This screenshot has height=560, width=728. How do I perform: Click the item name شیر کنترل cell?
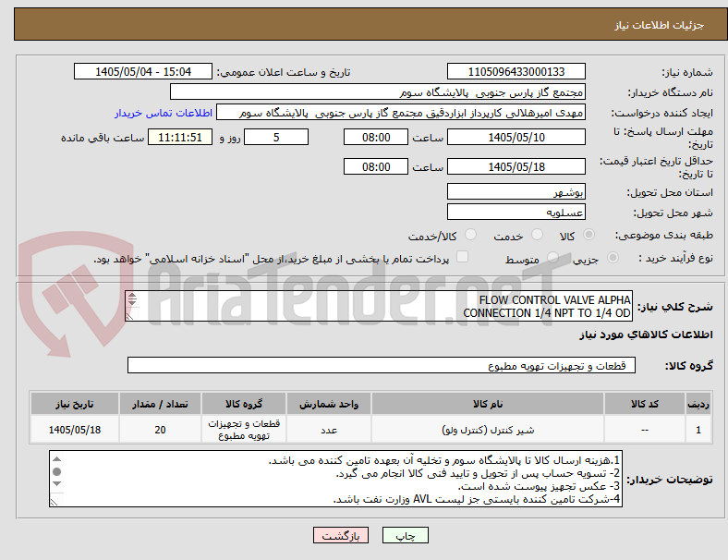[x=488, y=430]
